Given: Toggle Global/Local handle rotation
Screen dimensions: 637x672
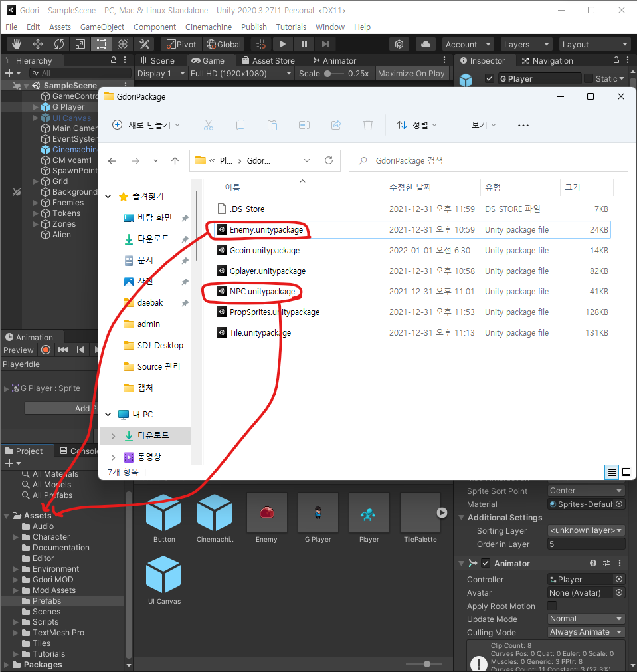Looking at the screenshot, I should coord(224,44).
